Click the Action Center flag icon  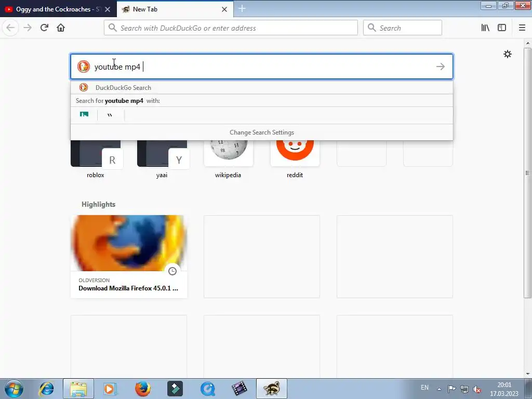451,389
